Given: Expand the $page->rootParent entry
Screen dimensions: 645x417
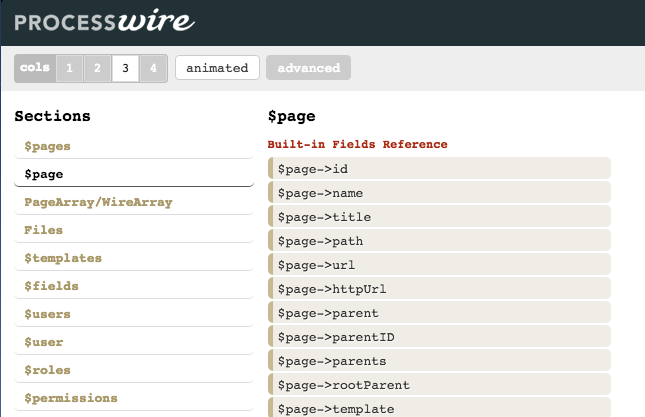Looking at the screenshot, I should tap(439, 384).
